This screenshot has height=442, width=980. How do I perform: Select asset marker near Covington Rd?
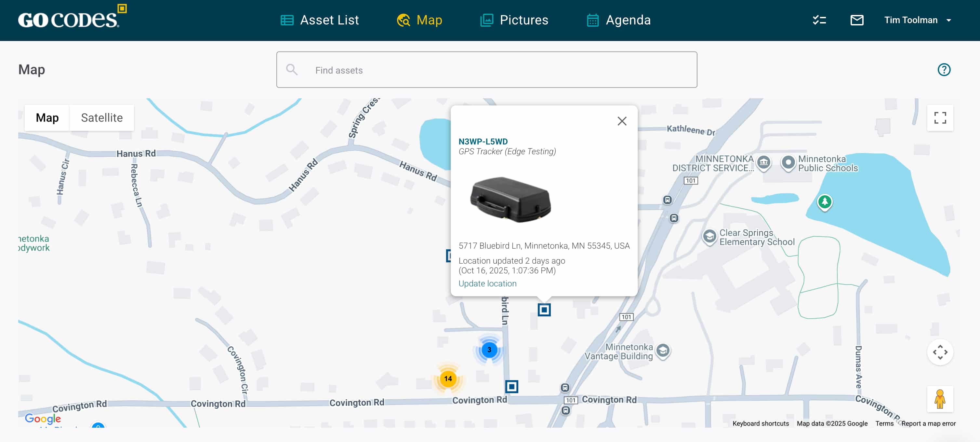[x=511, y=387]
